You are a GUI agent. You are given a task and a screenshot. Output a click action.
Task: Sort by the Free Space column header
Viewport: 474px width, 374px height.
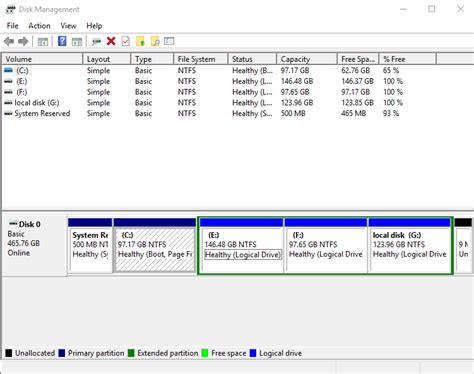(x=358, y=59)
